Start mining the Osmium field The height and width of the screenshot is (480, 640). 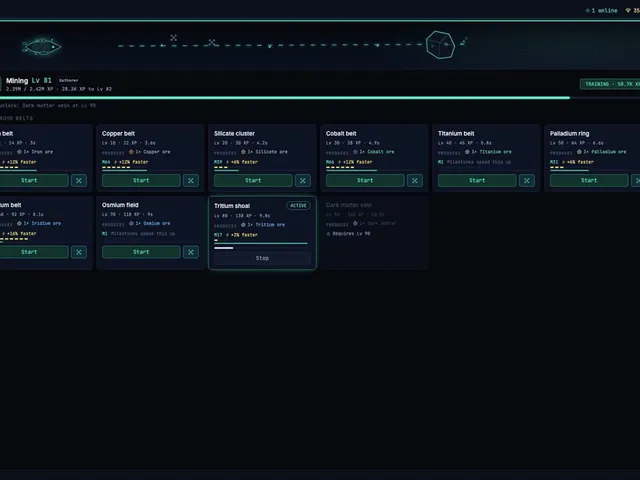(x=141, y=252)
